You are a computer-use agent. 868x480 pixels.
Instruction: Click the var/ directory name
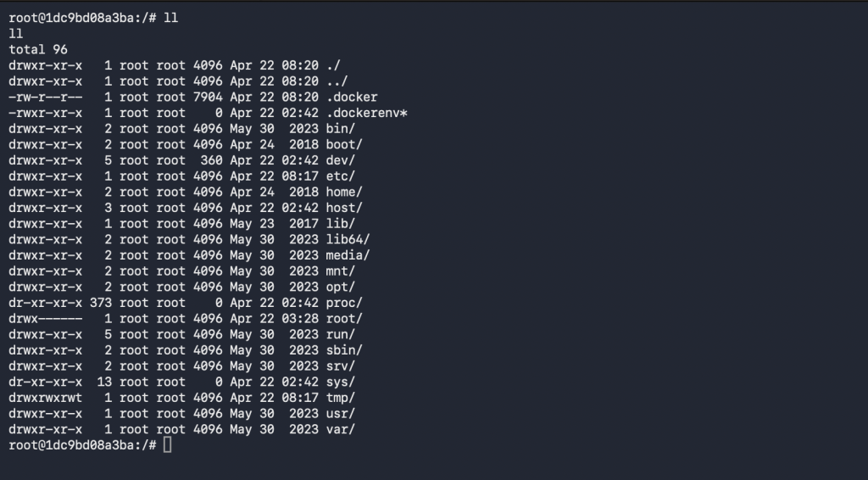pyautogui.click(x=341, y=429)
